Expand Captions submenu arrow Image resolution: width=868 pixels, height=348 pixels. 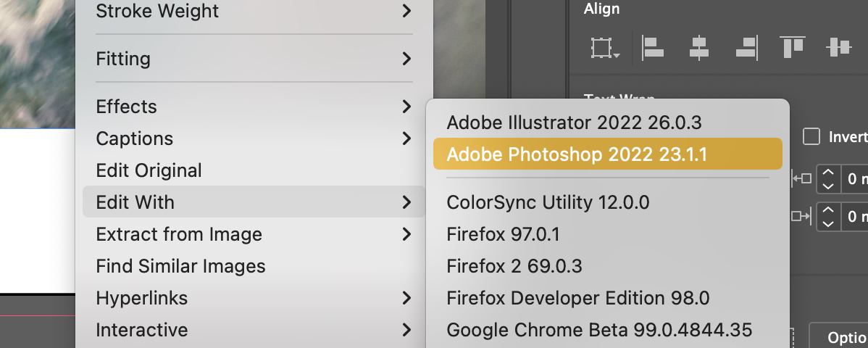(407, 138)
